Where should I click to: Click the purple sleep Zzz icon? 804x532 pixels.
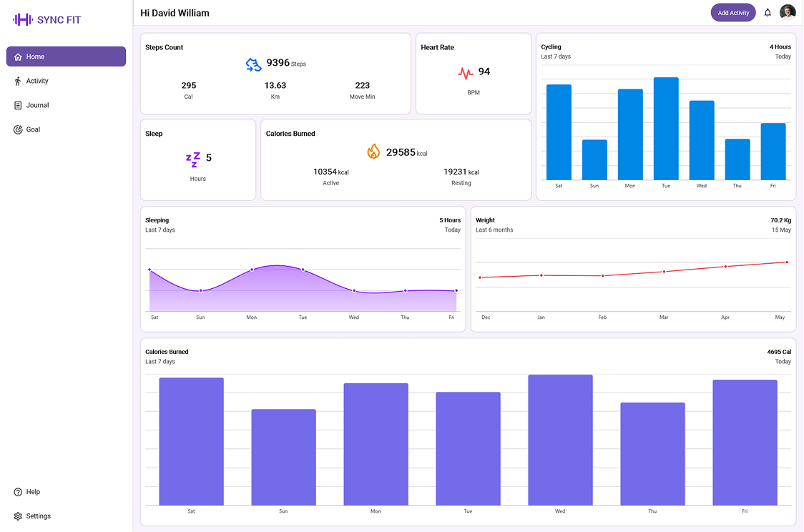point(193,159)
